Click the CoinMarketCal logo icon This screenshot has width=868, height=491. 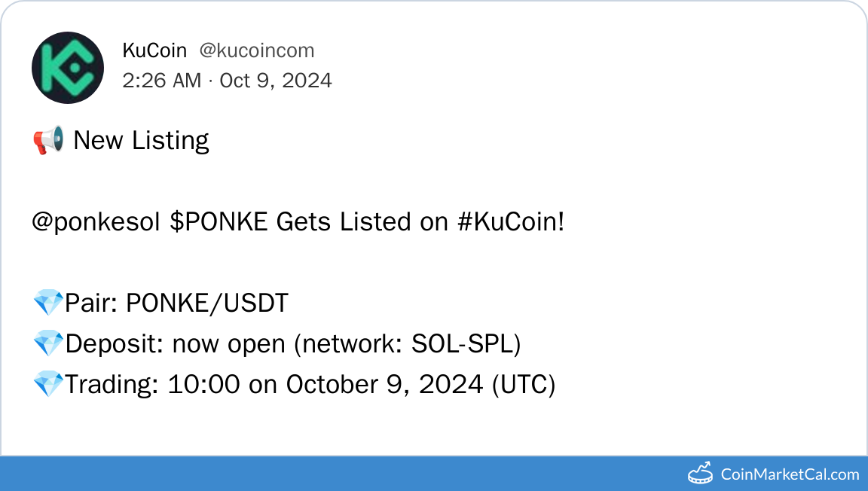point(700,474)
